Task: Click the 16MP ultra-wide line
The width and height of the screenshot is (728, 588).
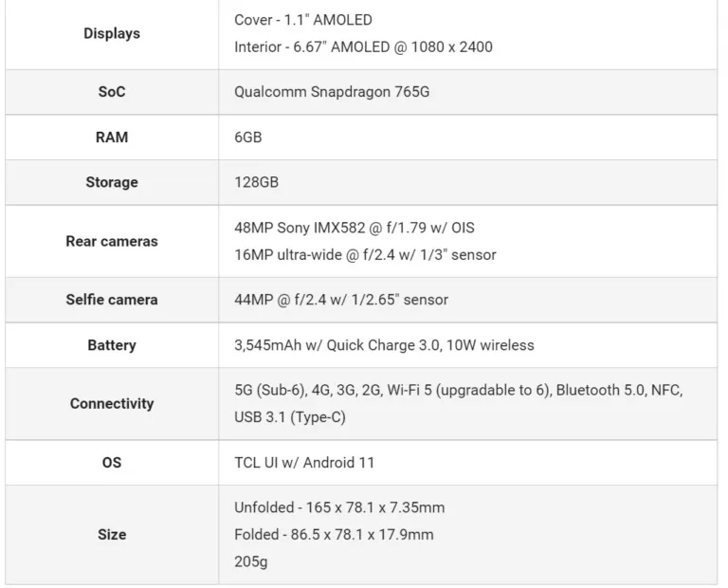Action: 365,254
